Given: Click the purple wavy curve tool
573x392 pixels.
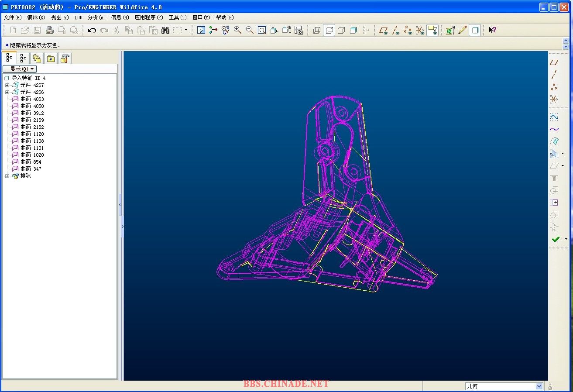Looking at the screenshot, I should tap(554, 129).
